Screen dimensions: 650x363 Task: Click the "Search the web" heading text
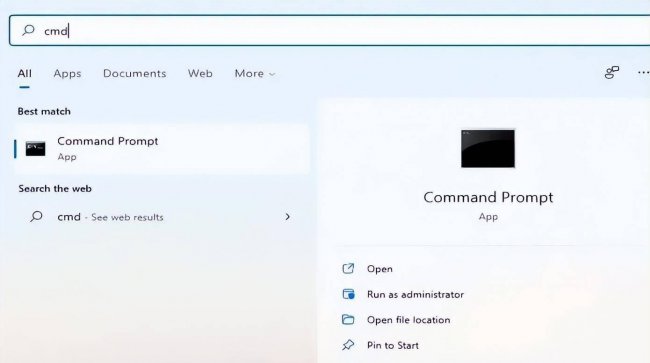coord(55,189)
